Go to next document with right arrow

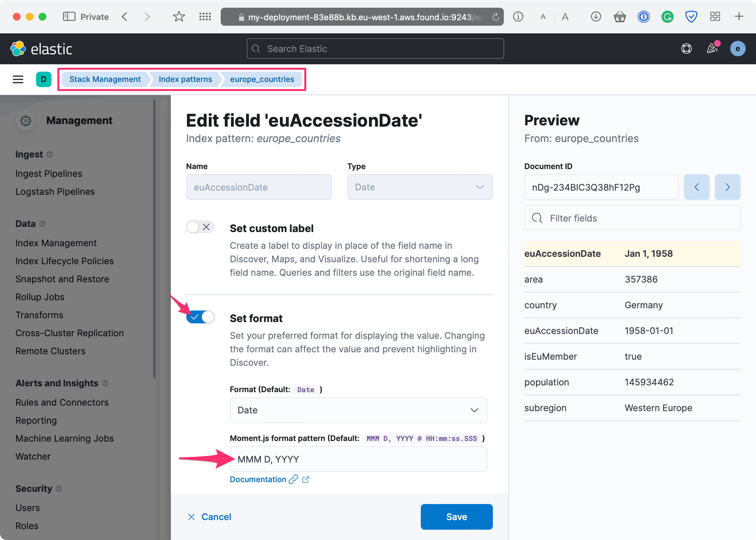pos(727,187)
